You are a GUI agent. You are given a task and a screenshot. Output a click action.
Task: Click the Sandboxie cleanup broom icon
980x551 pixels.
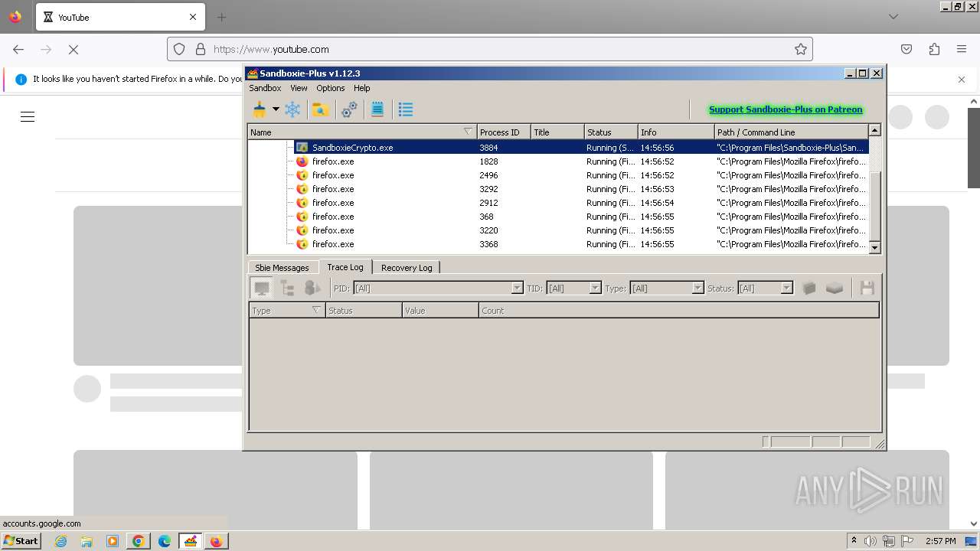(260, 109)
